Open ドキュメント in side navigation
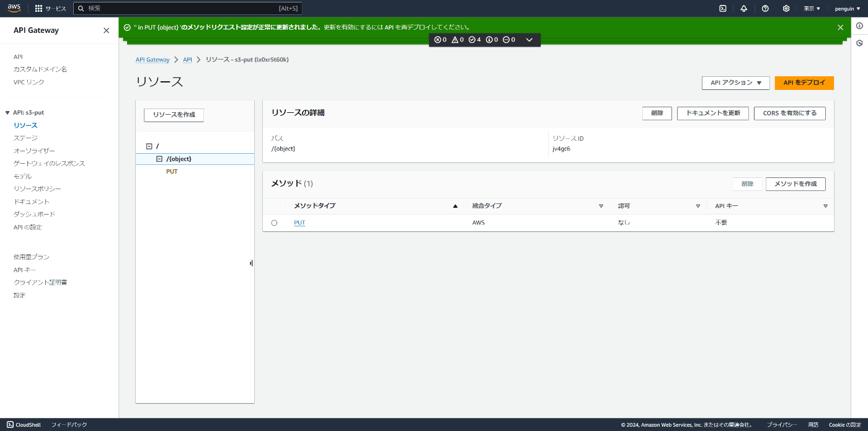 pyautogui.click(x=32, y=202)
